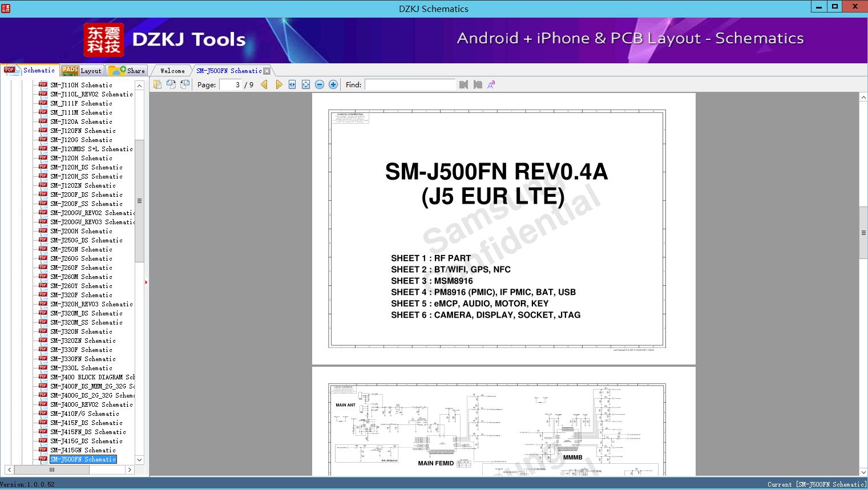Switch to the Layout tab
The image size is (868, 490).
click(82, 71)
